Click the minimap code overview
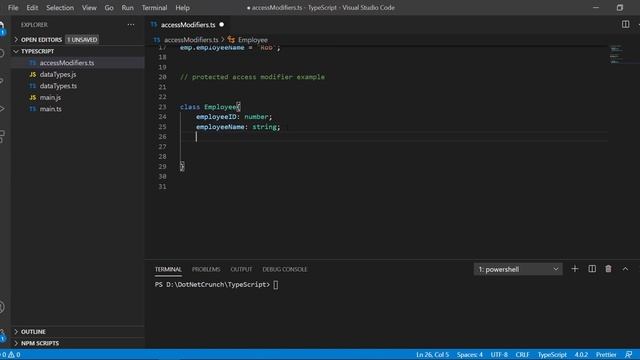 616,55
